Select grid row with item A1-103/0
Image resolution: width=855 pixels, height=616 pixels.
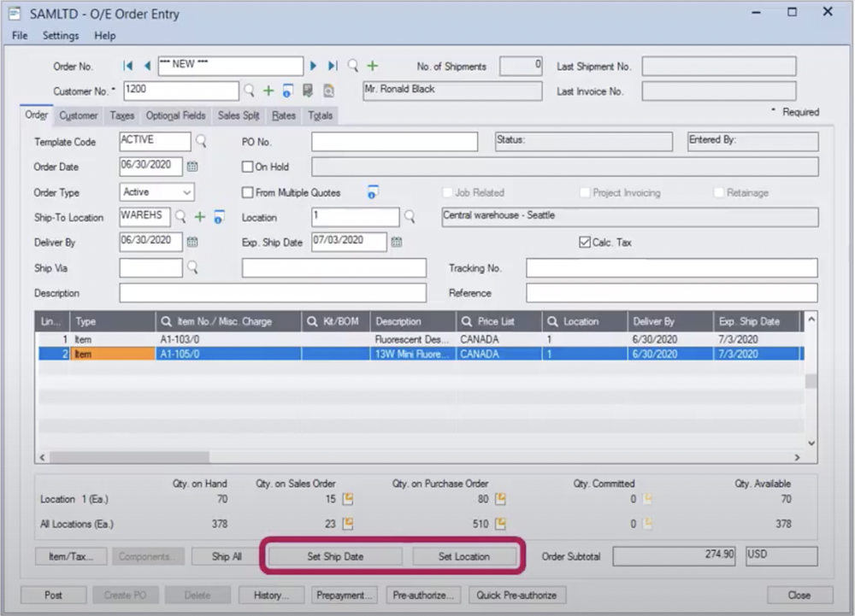coord(420,339)
